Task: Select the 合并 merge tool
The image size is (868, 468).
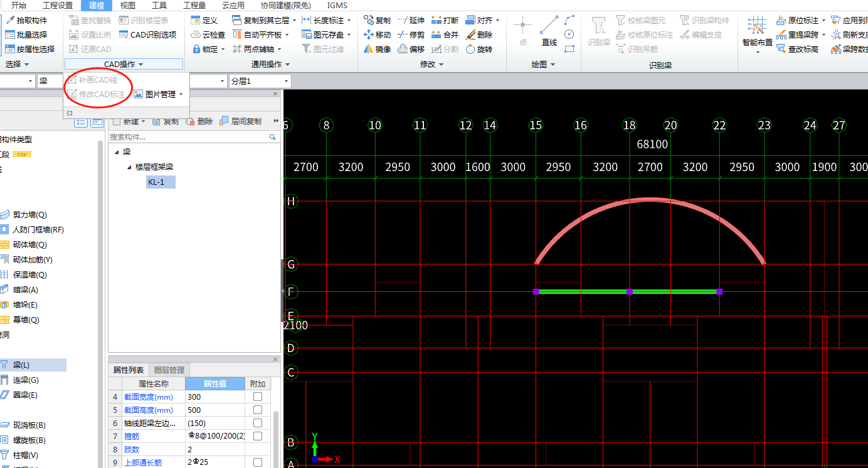Action: (445, 35)
